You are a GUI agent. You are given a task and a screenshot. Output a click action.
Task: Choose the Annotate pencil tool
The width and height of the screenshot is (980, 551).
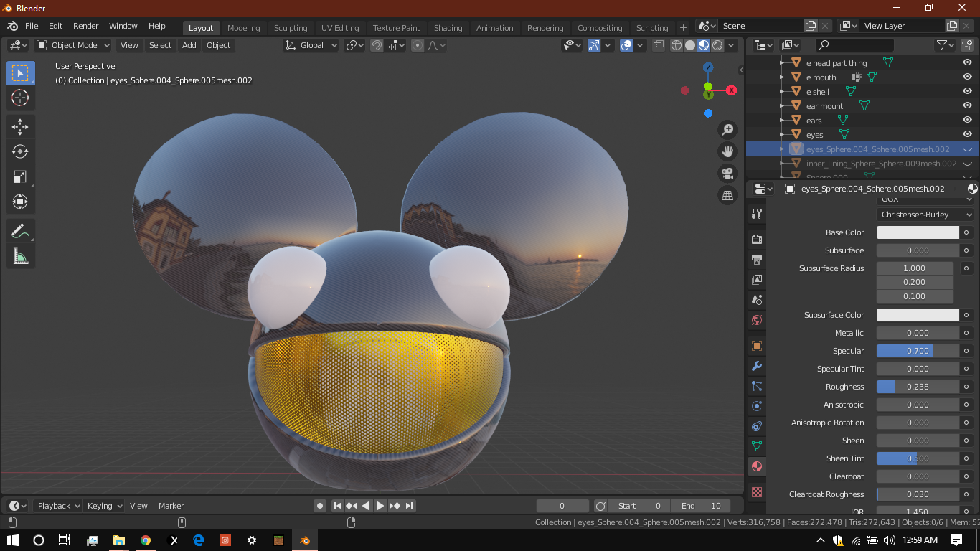[x=20, y=231]
